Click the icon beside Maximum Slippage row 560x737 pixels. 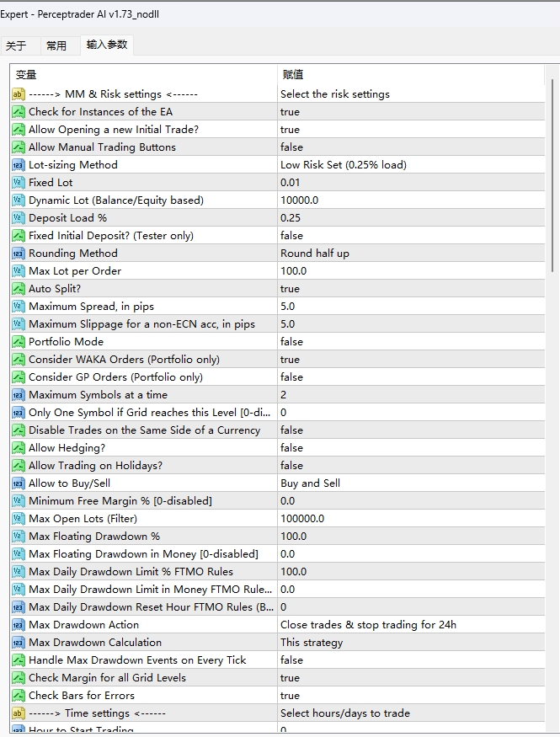18,323
